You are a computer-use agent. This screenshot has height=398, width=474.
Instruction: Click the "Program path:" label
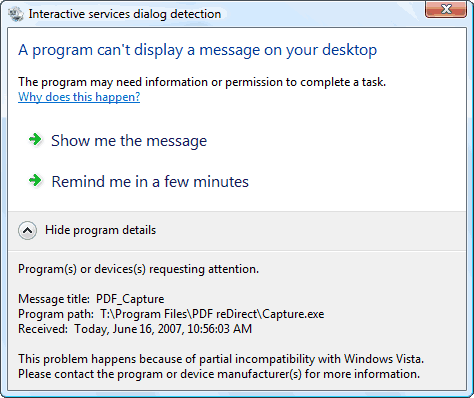(x=56, y=314)
